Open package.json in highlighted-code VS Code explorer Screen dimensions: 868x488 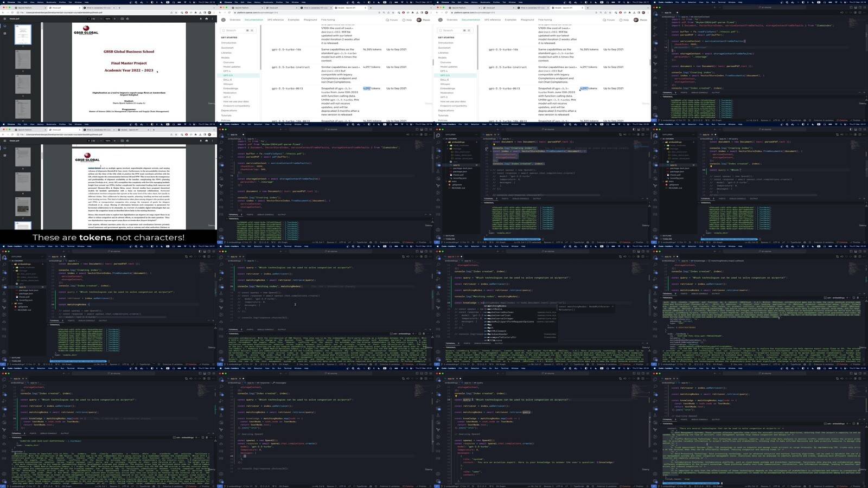tap(459, 171)
